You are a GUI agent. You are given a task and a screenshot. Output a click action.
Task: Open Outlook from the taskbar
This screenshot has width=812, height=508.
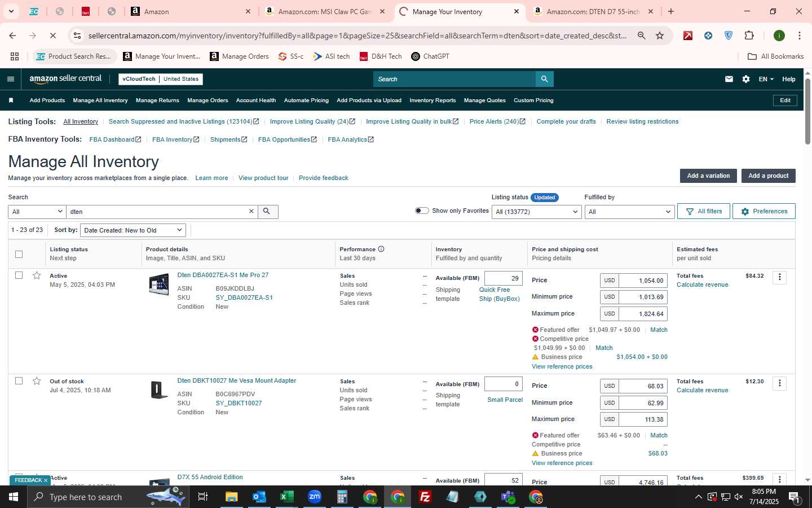click(x=259, y=497)
